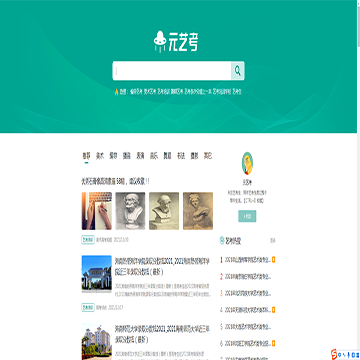Click the first green tag under sketch images
Image resolution: width=360 pixels, height=360 pixels.
pos(88,240)
